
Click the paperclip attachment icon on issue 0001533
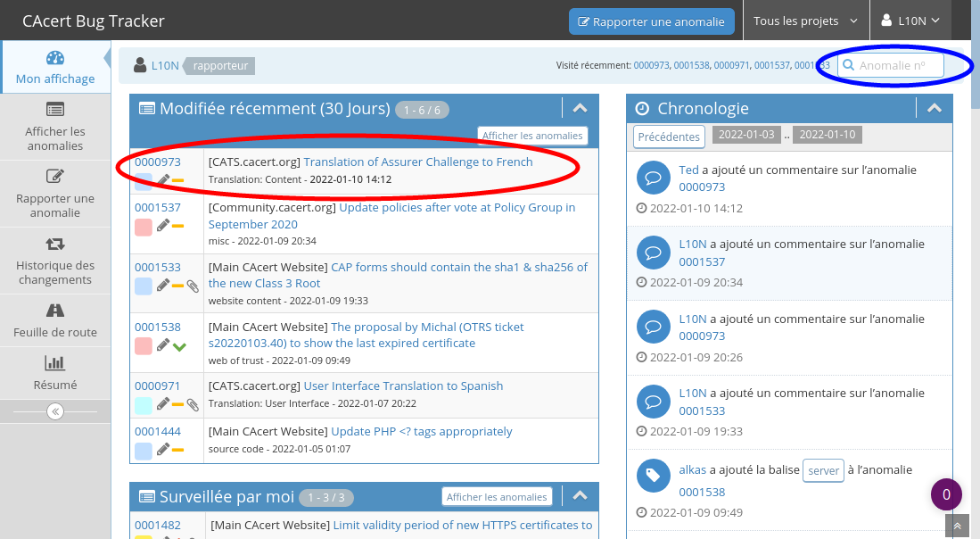coord(193,286)
